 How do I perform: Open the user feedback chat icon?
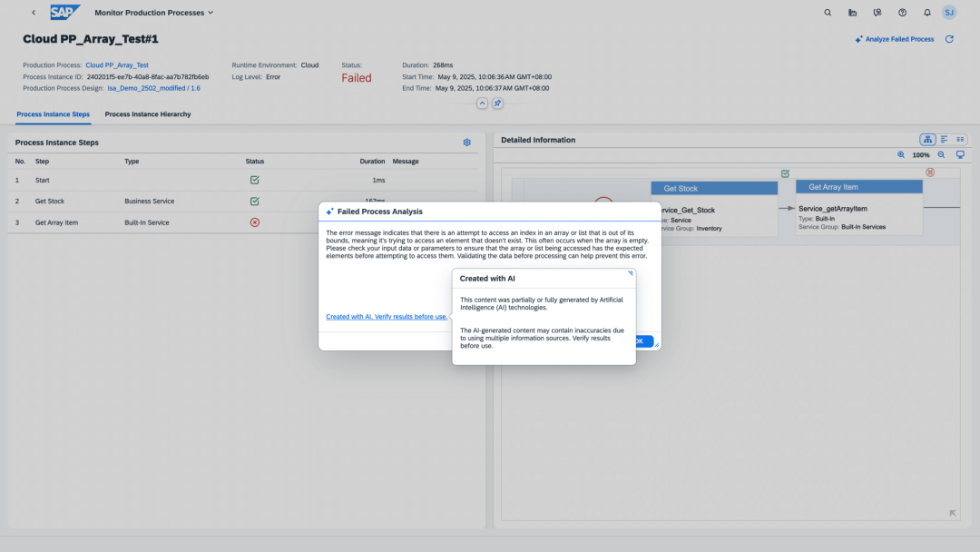pyautogui.click(x=877, y=13)
